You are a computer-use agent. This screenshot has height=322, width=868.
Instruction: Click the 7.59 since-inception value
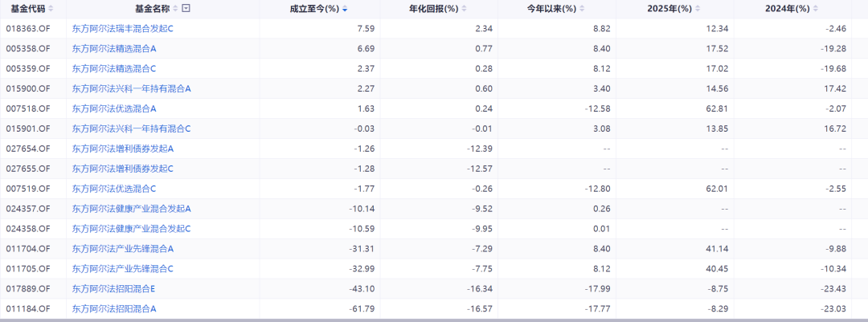pos(366,28)
